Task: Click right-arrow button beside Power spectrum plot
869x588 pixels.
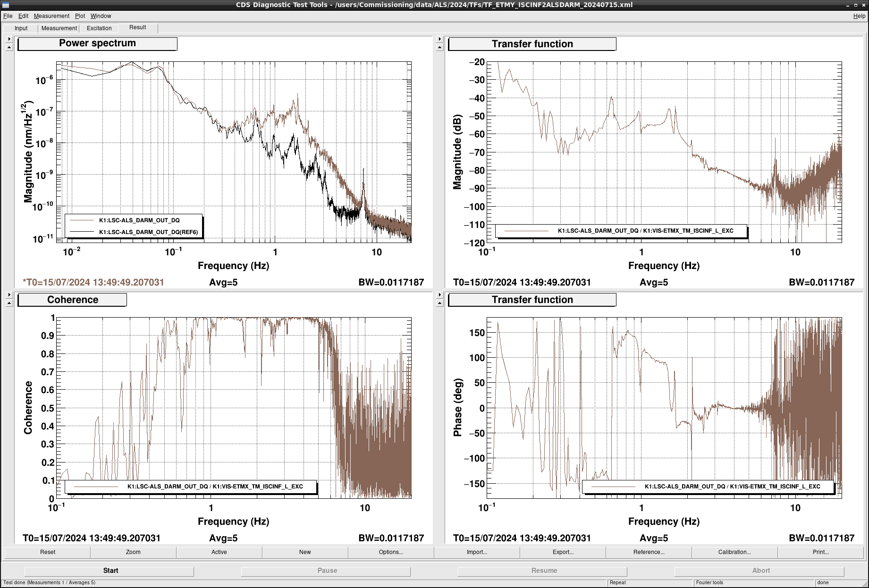Action: [x=9, y=39]
